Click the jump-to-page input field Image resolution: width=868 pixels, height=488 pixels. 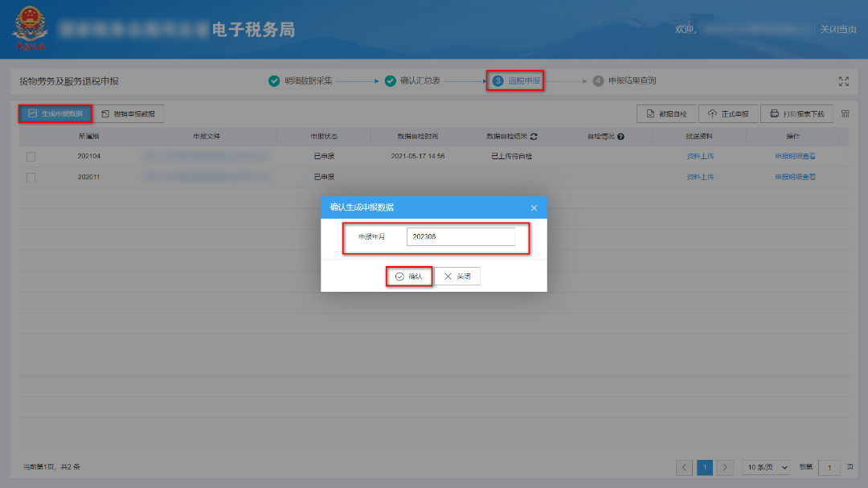coord(829,468)
